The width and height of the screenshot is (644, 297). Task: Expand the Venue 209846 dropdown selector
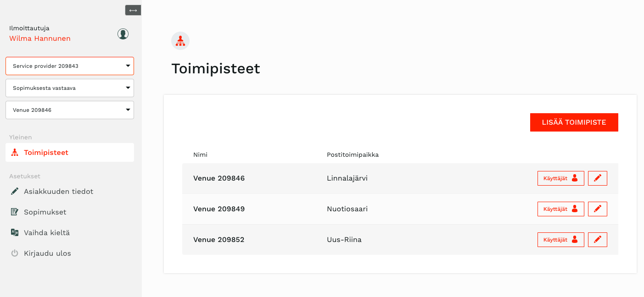[70, 110]
